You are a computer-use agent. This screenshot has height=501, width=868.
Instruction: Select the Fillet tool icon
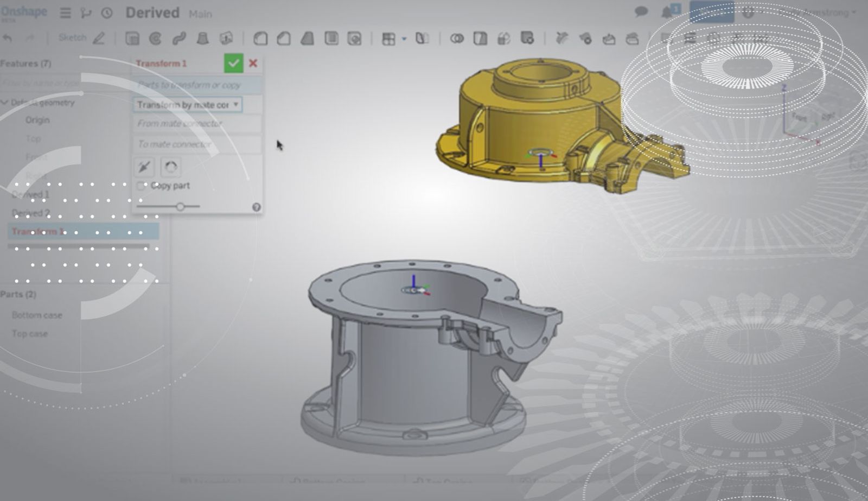(x=260, y=39)
